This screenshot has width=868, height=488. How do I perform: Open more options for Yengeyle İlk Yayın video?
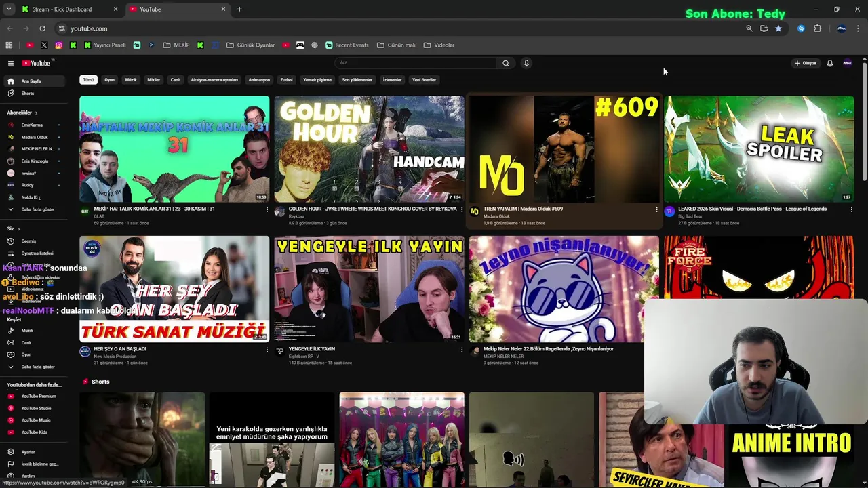462,350
